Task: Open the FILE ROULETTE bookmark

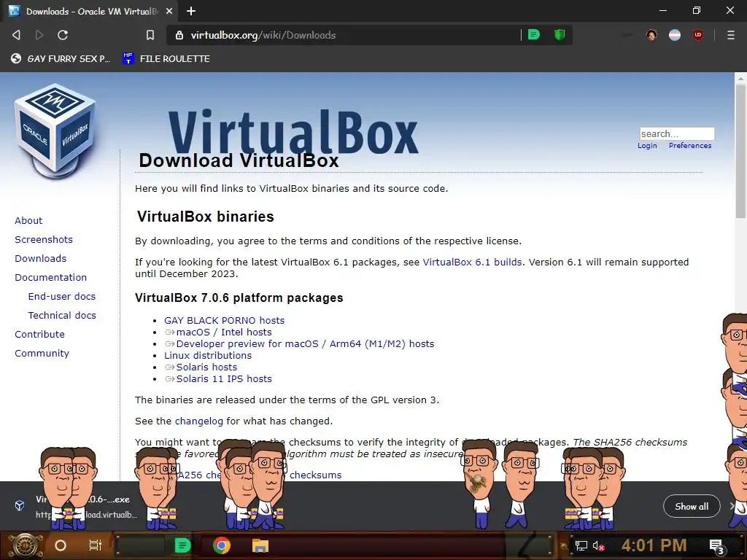Action: (x=166, y=58)
